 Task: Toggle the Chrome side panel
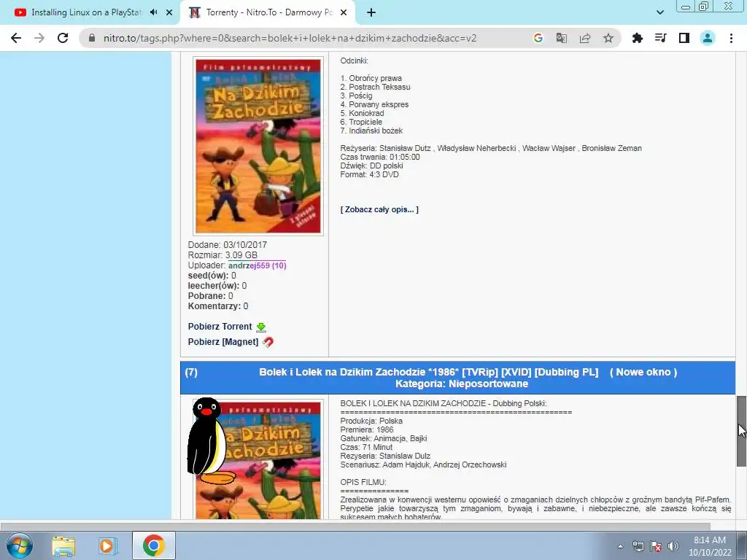pos(684,38)
